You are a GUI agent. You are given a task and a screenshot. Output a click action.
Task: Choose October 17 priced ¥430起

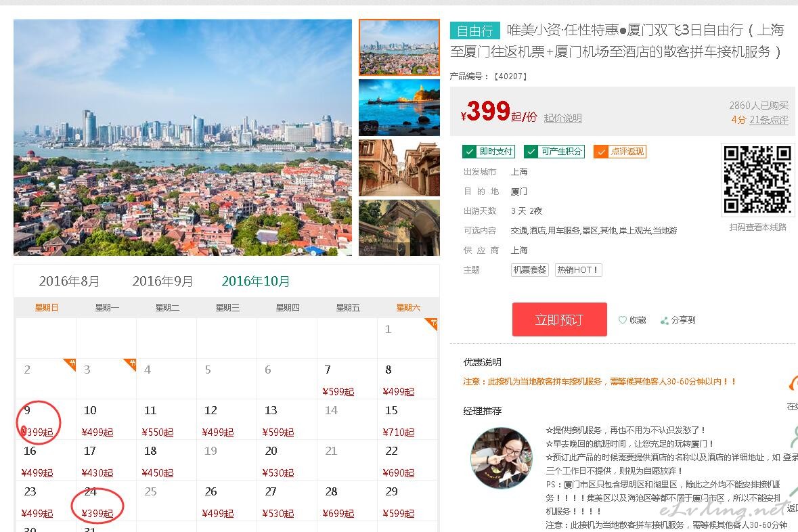[x=106, y=460]
